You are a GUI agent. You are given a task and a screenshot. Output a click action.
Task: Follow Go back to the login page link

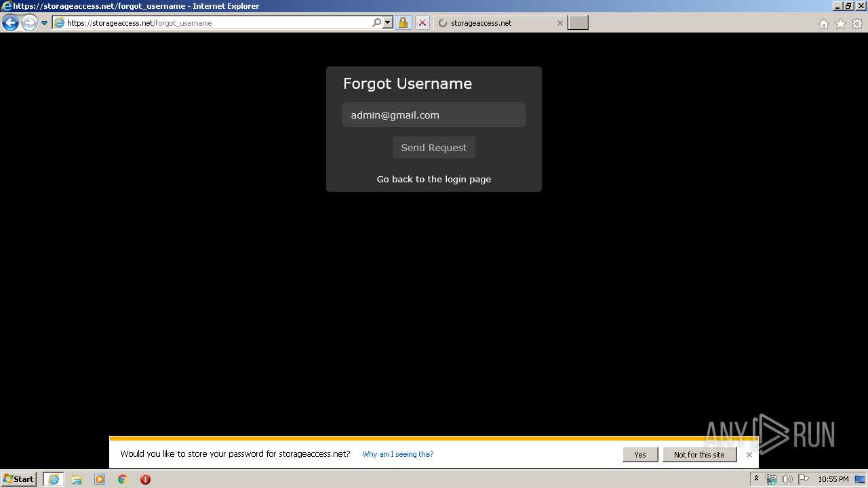coord(434,179)
